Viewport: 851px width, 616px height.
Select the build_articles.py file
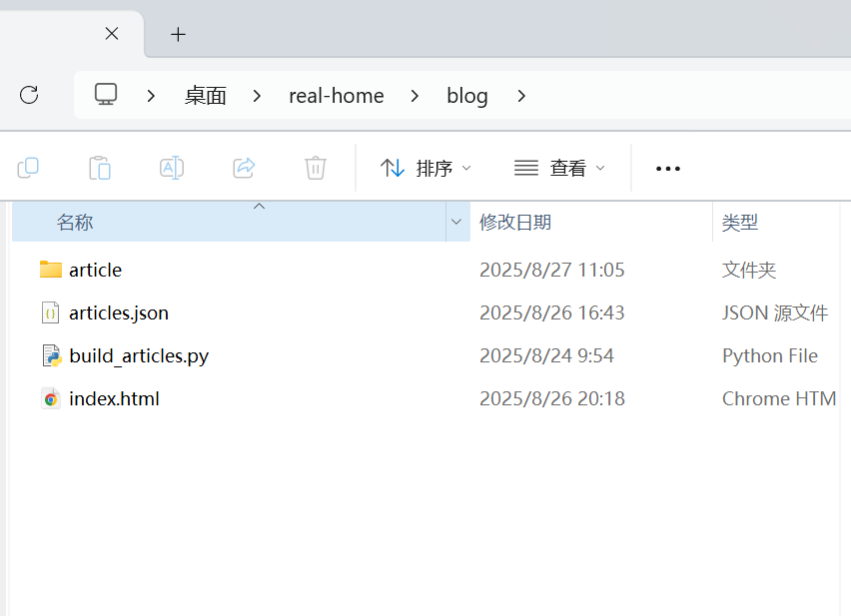coord(138,355)
